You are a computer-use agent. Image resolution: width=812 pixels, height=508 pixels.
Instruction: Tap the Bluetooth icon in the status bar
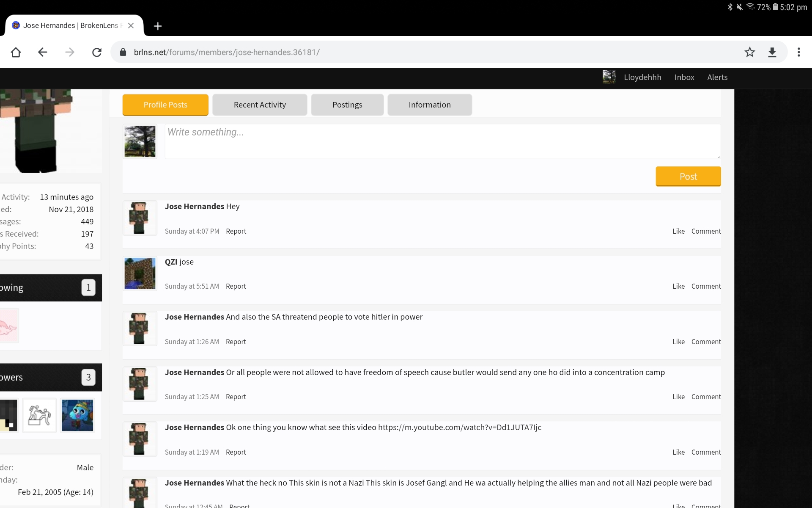[730, 7]
